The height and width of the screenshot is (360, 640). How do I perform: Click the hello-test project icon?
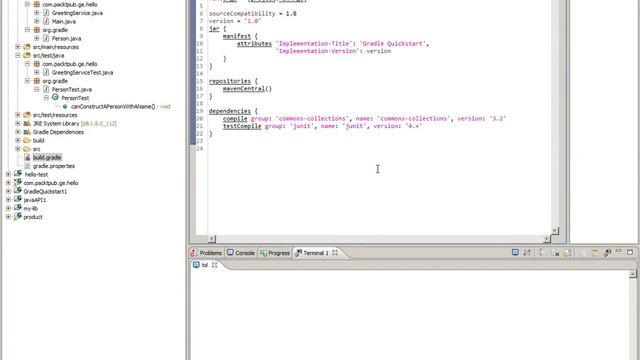click(18, 174)
